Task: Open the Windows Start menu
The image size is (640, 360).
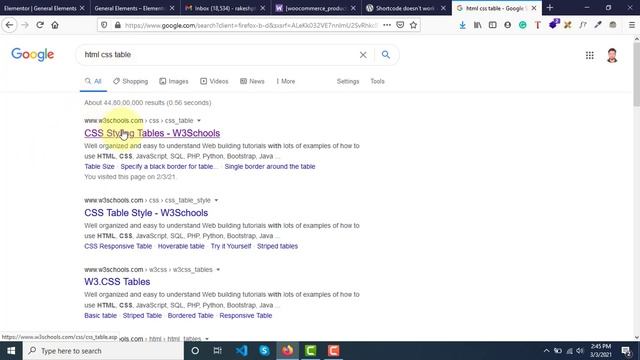Action: coord(11,351)
